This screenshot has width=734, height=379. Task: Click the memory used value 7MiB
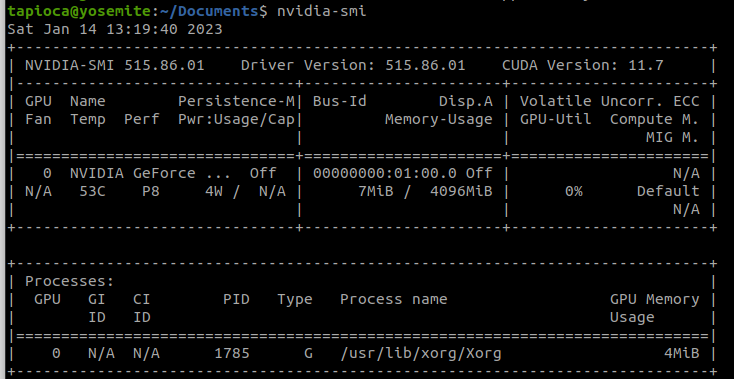pos(376,191)
